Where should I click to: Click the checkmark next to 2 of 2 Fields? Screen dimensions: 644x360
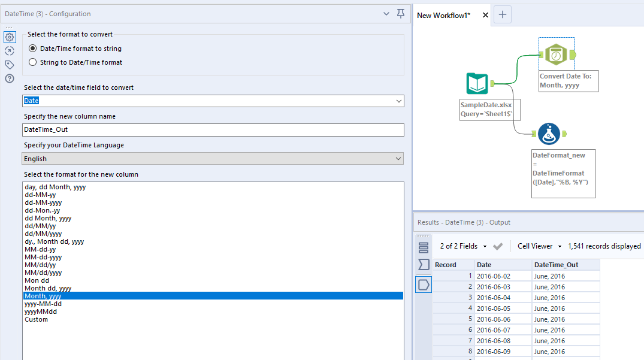click(x=497, y=246)
